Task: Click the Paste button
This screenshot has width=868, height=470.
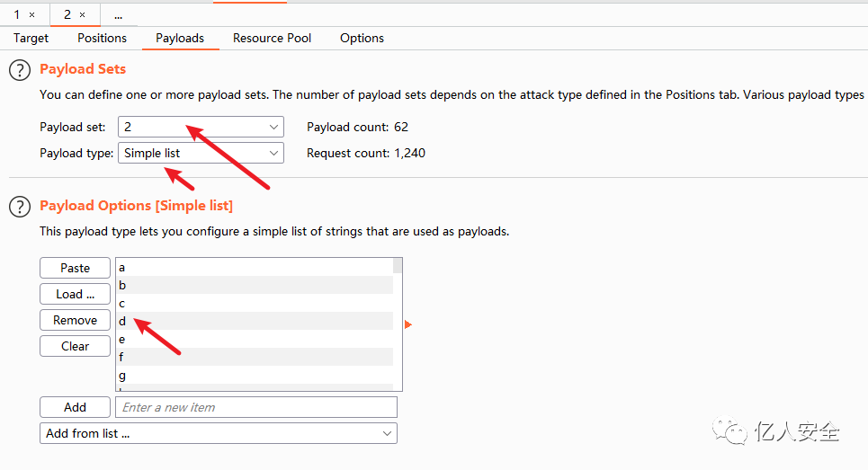Action: [76, 268]
